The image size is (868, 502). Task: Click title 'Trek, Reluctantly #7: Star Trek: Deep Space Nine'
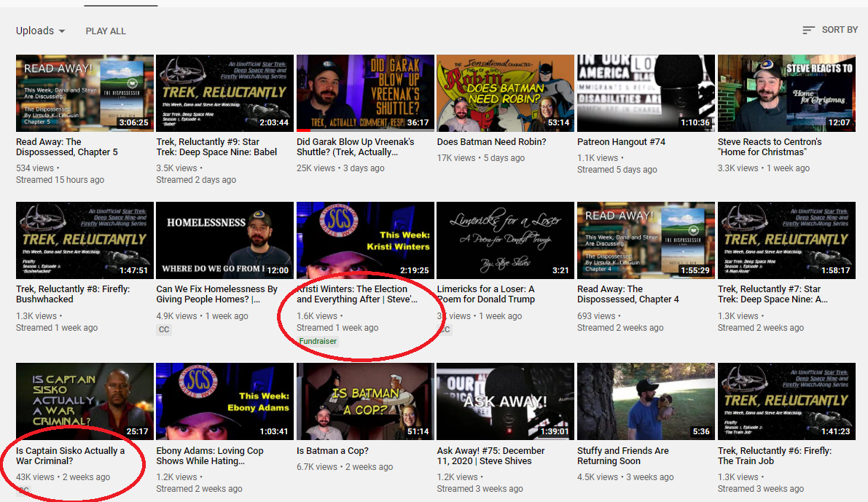point(773,294)
